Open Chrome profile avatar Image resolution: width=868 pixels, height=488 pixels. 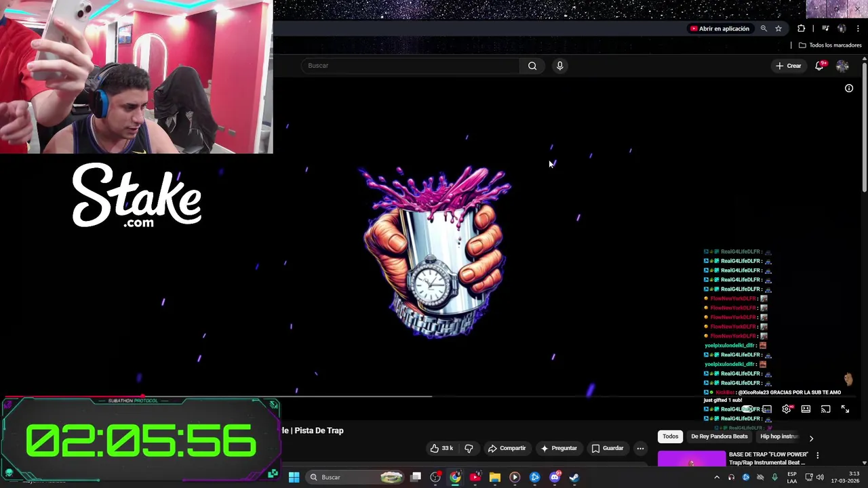point(842,28)
